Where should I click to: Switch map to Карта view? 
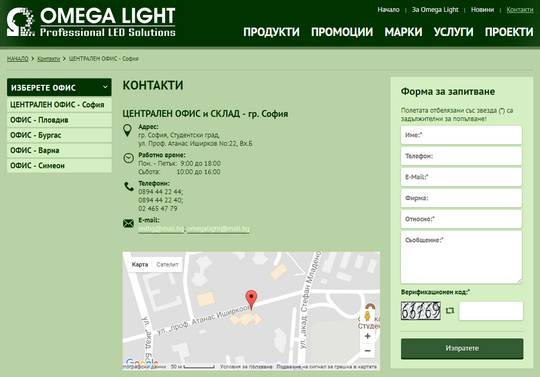pos(139,264)
